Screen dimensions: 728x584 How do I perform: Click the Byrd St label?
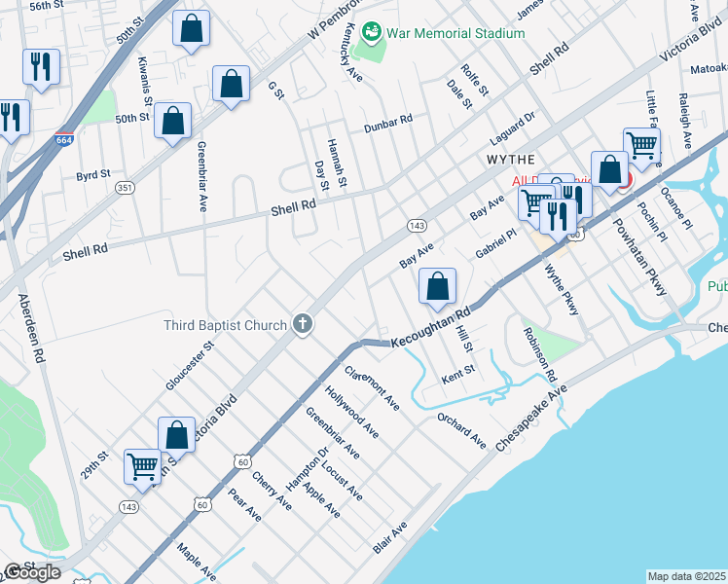(x=93, y=175)
